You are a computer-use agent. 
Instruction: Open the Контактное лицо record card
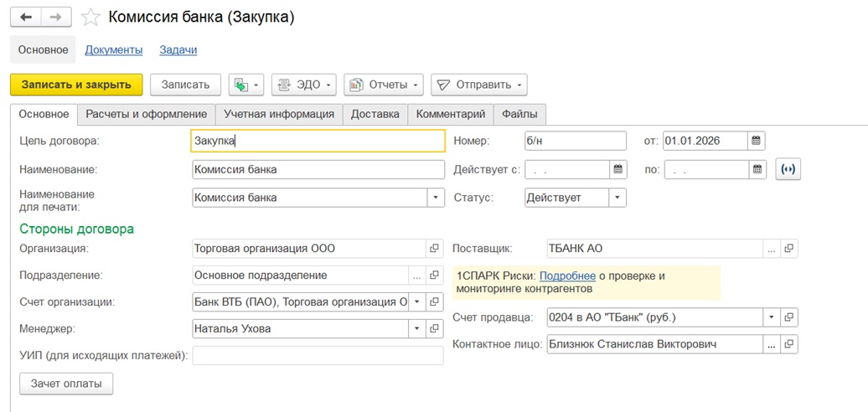point(789,344)
